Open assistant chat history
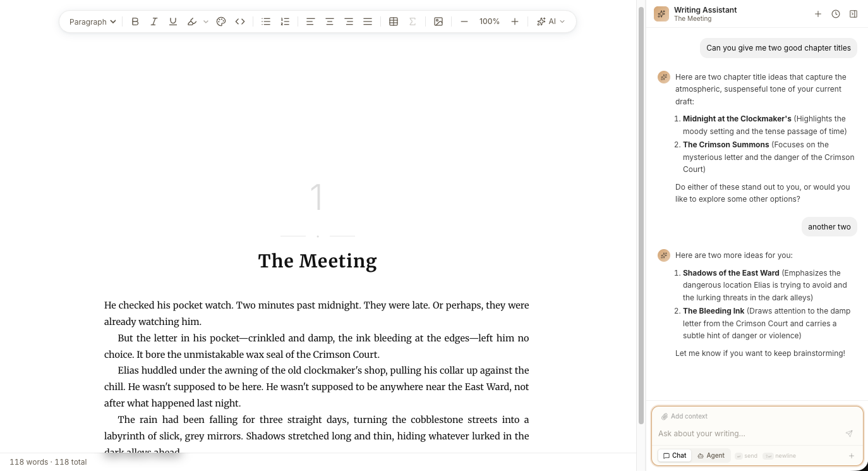This screenshot has width=868, height=471. click(836, 14)
